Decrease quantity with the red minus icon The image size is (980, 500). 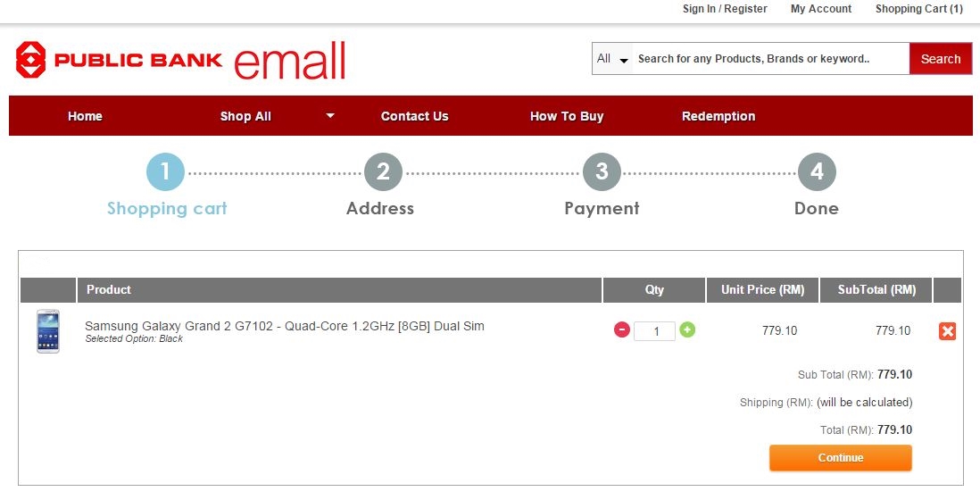[x=622, y=329]
